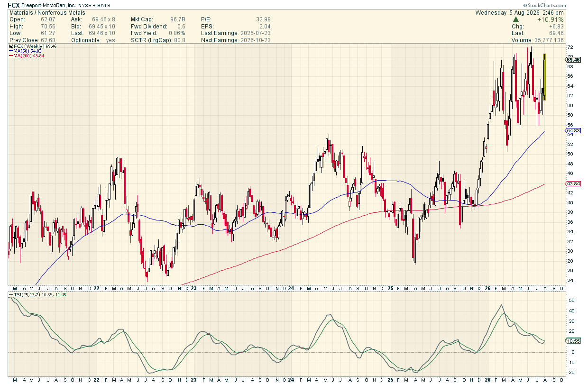Click the candlestick icon beside FCX (Weekly) legend
Viewport: 588px width, 384px height.
10,46
